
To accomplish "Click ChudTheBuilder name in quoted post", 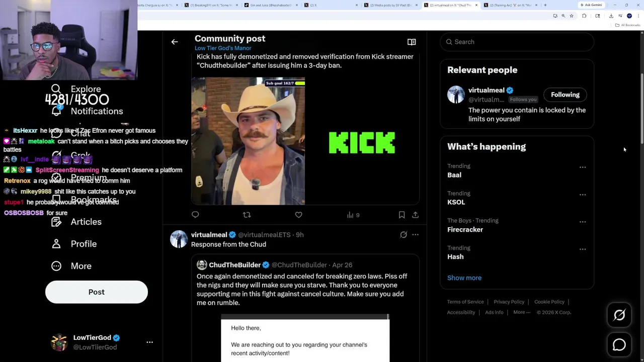I will point(234,265).
